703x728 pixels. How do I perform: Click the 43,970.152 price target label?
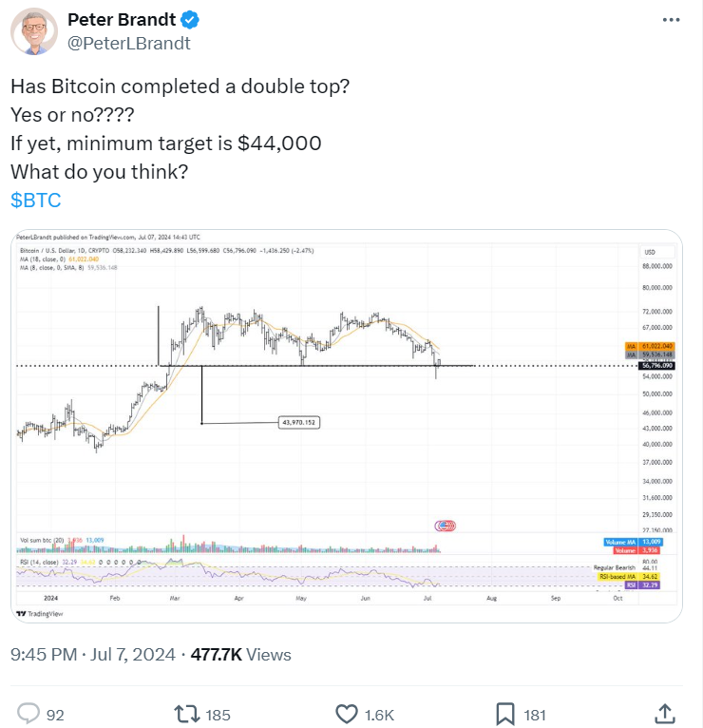coord(297,422)
